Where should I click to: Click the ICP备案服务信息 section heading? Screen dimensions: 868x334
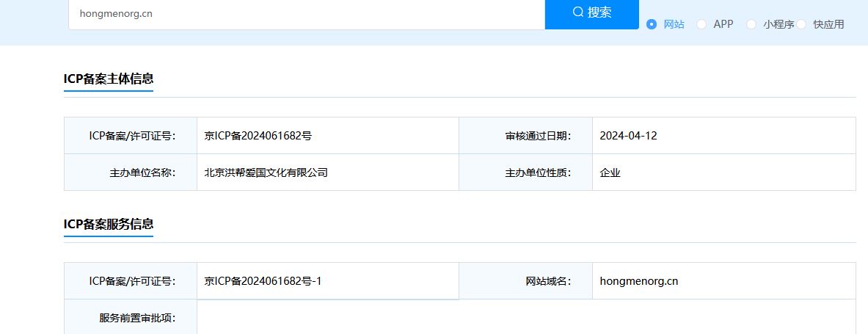point(109,225)
